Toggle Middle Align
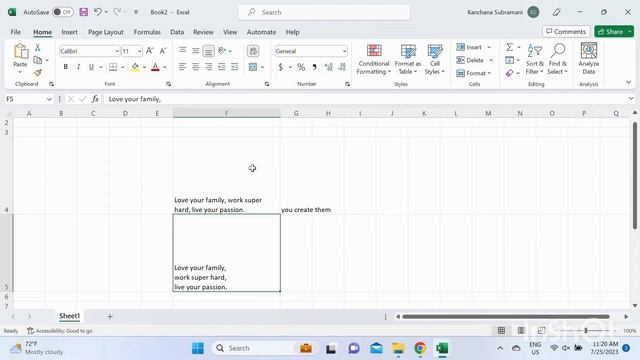The image size is (640, 360). [x=196, y=51]
